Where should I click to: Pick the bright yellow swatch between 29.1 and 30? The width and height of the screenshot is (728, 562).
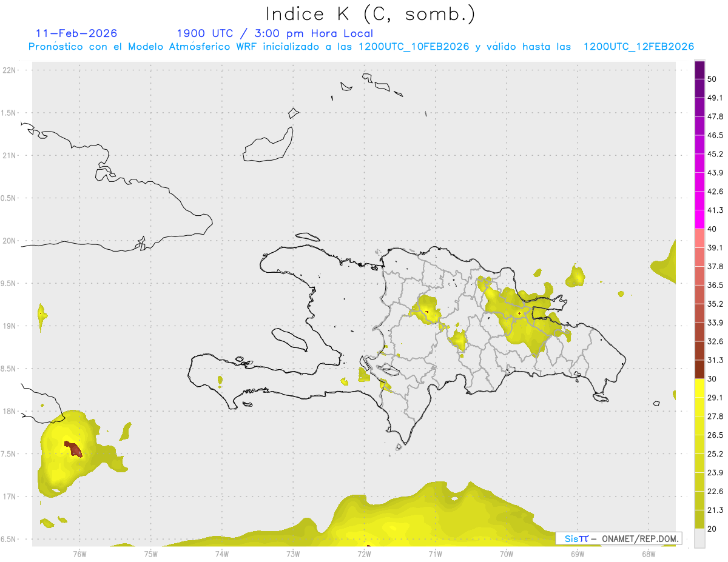pos(700,388)
